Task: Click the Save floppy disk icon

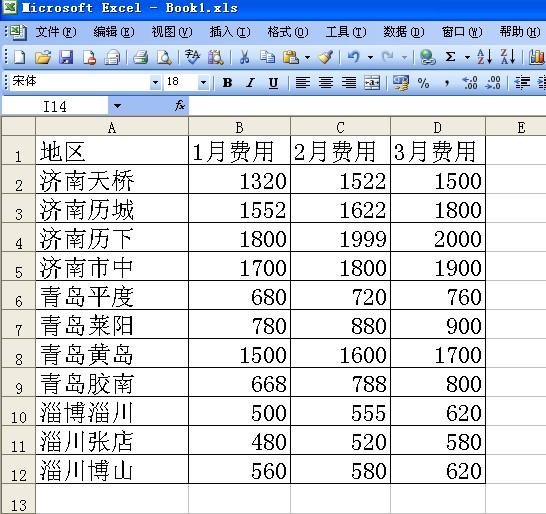Action: pos(66,57)
